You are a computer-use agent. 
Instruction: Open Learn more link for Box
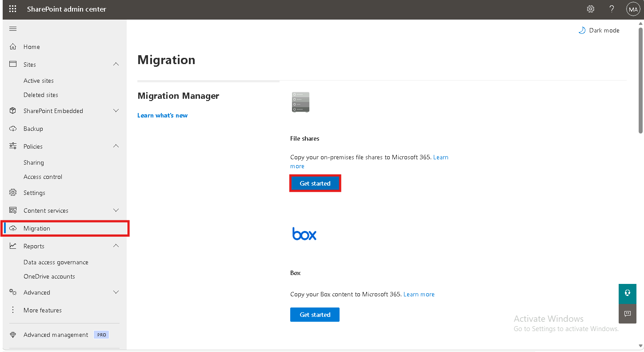[x=419, y=294]
